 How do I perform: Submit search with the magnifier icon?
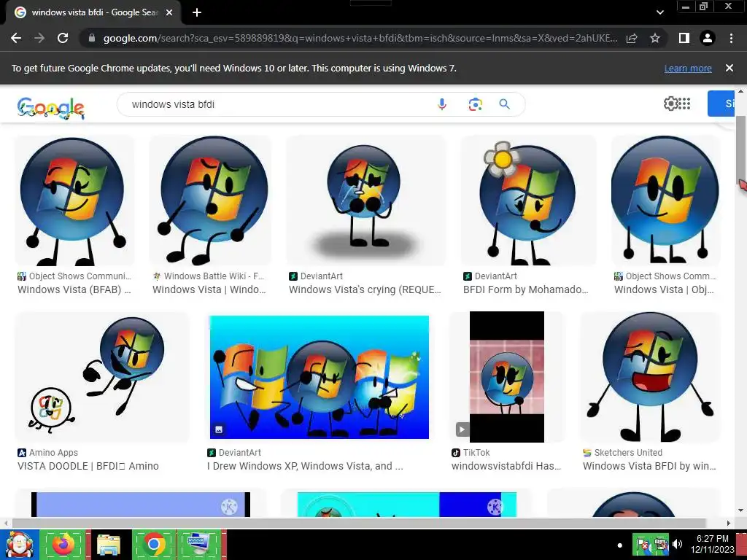(x=505, y=104)
